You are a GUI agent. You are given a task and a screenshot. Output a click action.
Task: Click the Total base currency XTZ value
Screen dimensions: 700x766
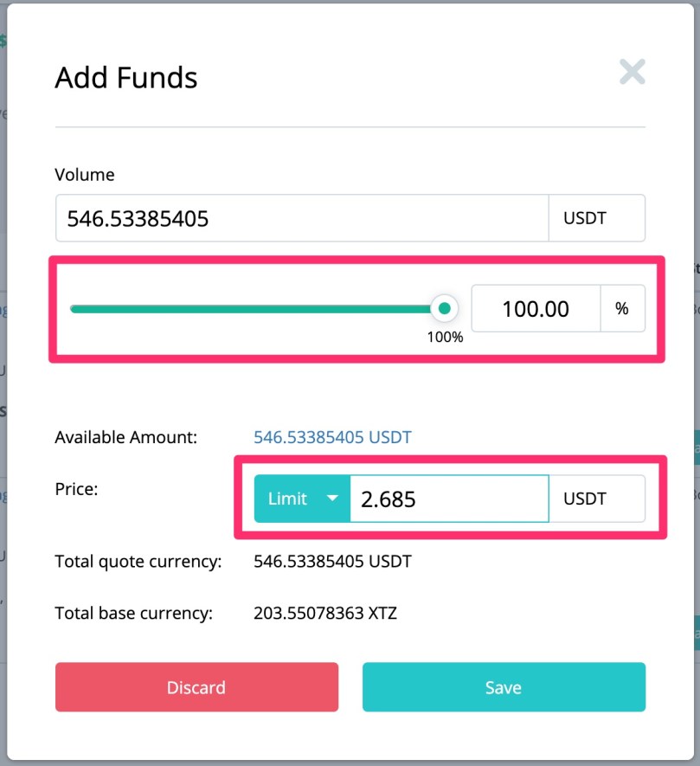pyautogui.click(x=326, y=613)
